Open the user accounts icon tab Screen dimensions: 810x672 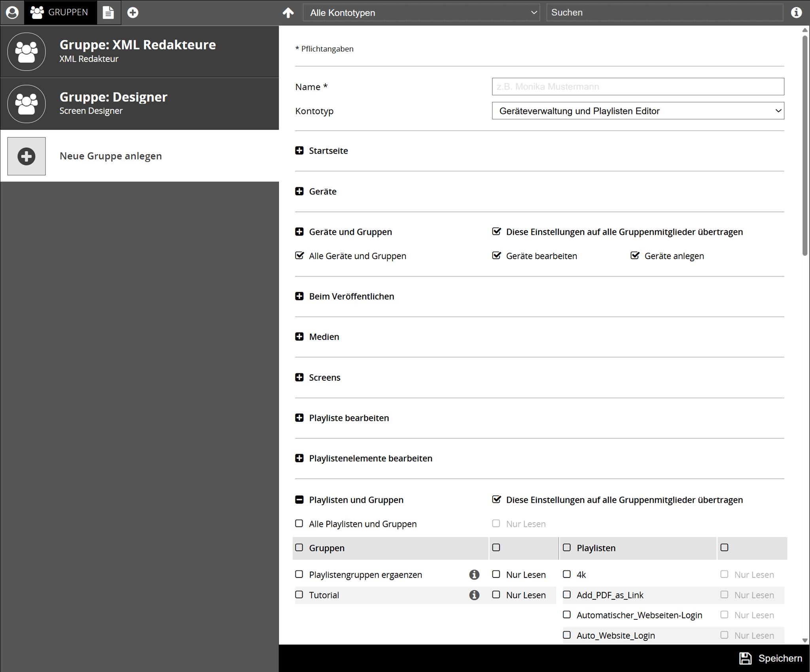click(x=12, y=13)
